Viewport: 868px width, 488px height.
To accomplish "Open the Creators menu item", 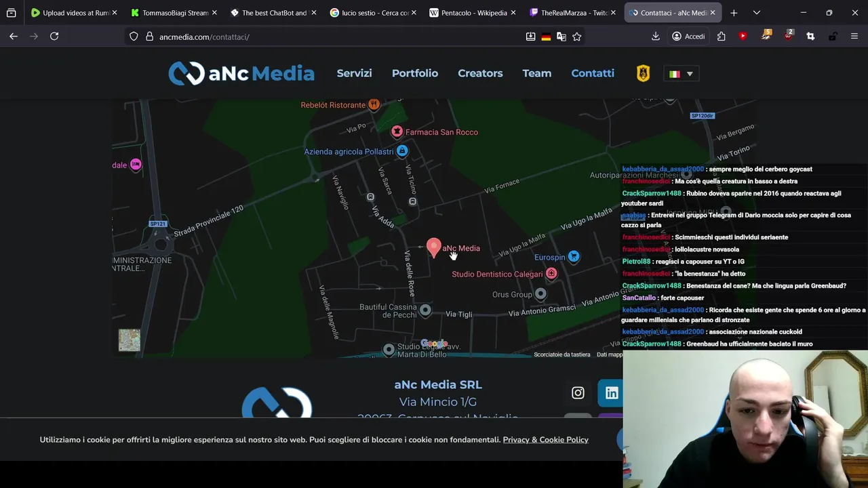I will pyautogui.click(x=480, y=73).
